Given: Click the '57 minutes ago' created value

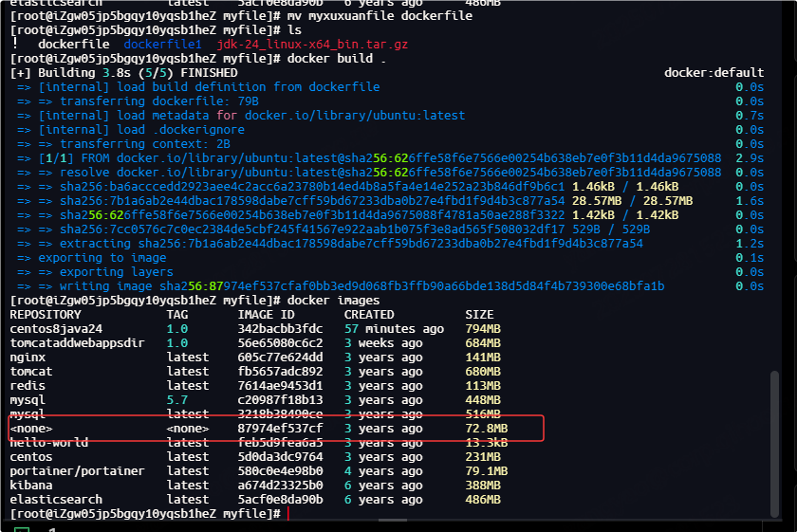Looking at the screenshot, I should 394,329.
